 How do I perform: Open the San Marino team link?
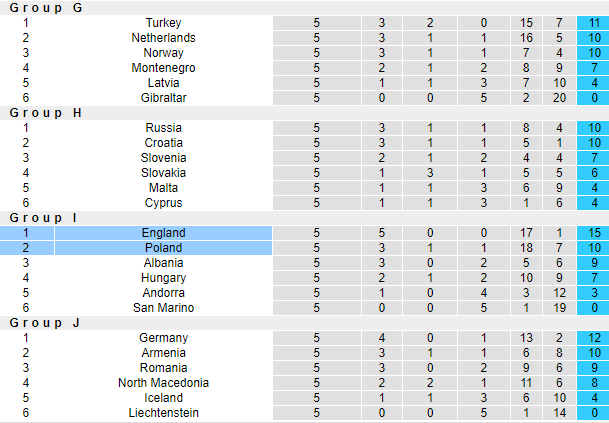pos(163,307)
